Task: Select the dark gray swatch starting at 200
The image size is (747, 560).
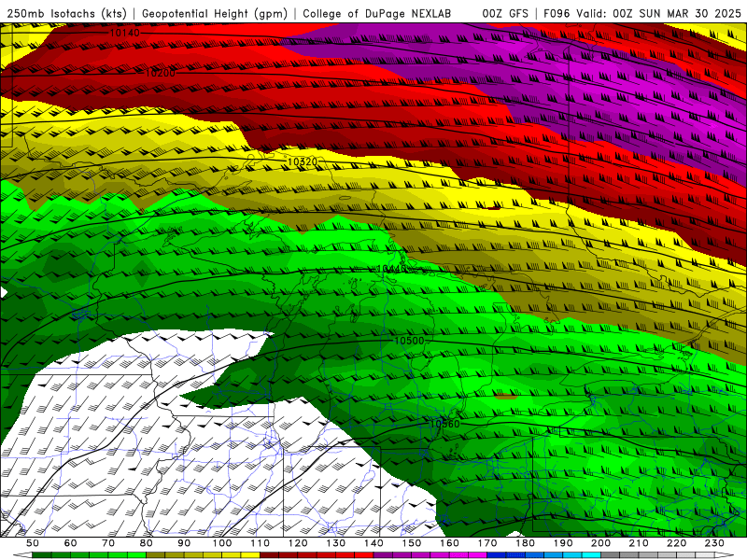Action: pos(611,555)
